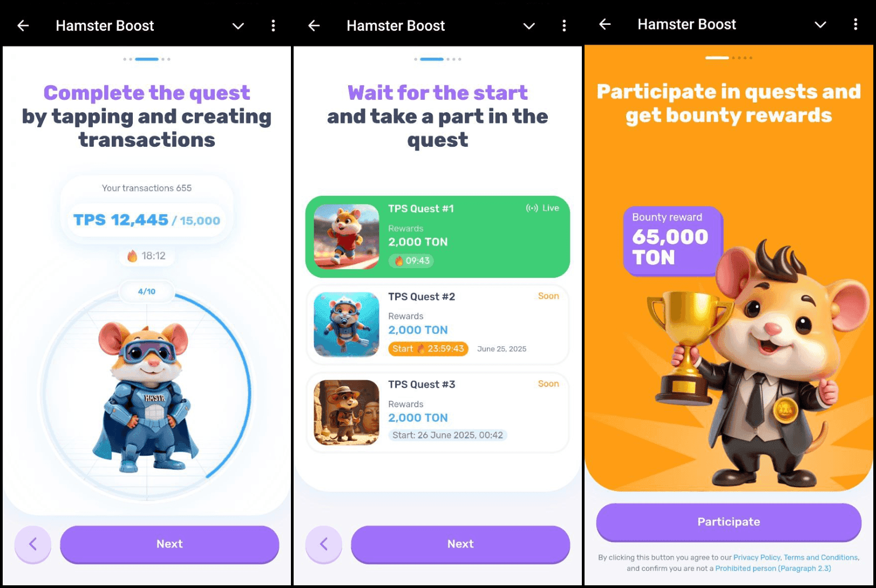The width and height of the screenshot is (876, 588).
Task: Select the live TPS Quest #1 card
Action: click(438, 237)
